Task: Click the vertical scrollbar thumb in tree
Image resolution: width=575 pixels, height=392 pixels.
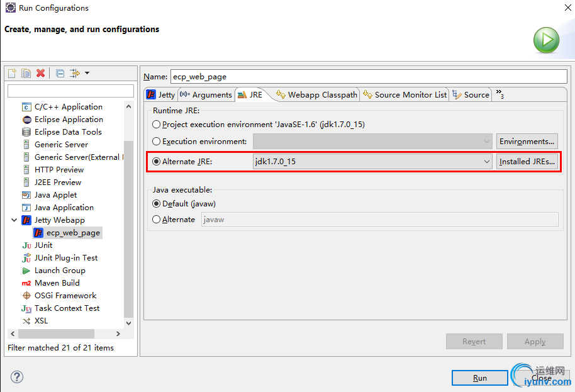Action: [129, 229]
